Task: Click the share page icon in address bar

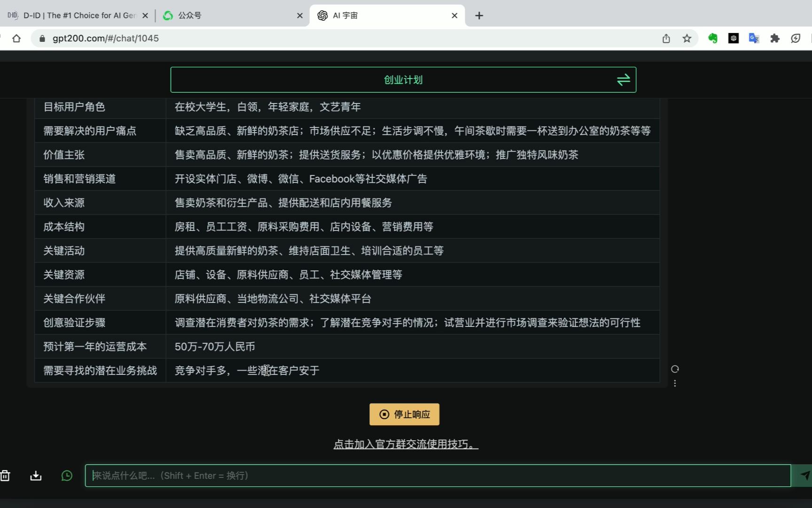Action: pyautogui.click(x=666, y=39)
